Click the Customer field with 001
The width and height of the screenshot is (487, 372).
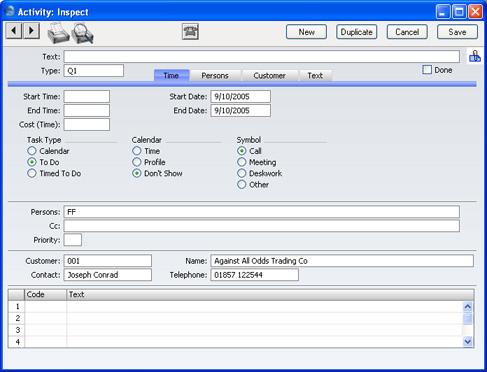[108, 261]
